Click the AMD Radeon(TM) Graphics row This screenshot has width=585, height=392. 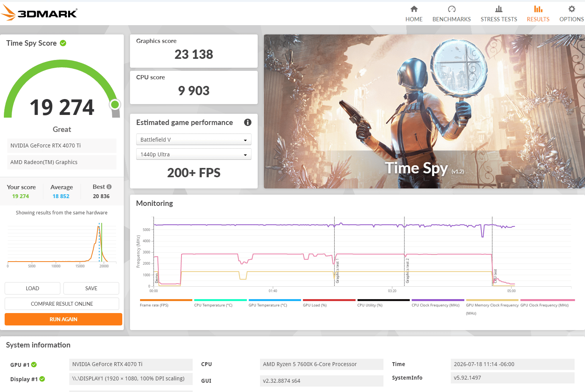(x=62, y=162)
